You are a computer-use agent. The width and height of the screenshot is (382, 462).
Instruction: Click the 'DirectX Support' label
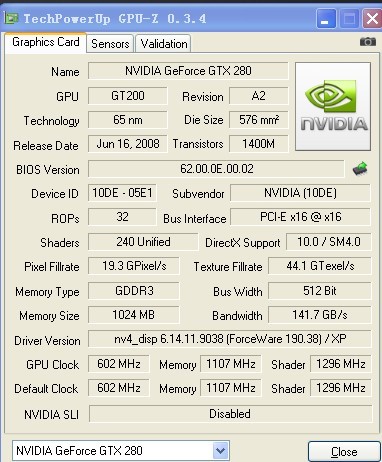click(242, 243)
